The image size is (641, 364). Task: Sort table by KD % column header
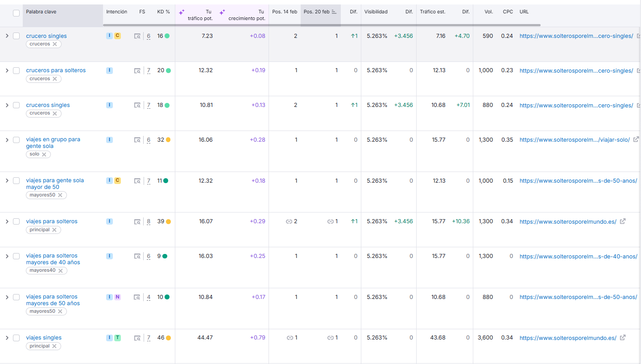tap(163, 12)
